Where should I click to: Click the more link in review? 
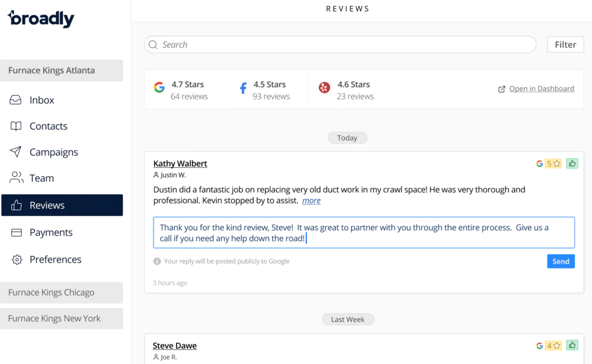click(x=311, y=201)
